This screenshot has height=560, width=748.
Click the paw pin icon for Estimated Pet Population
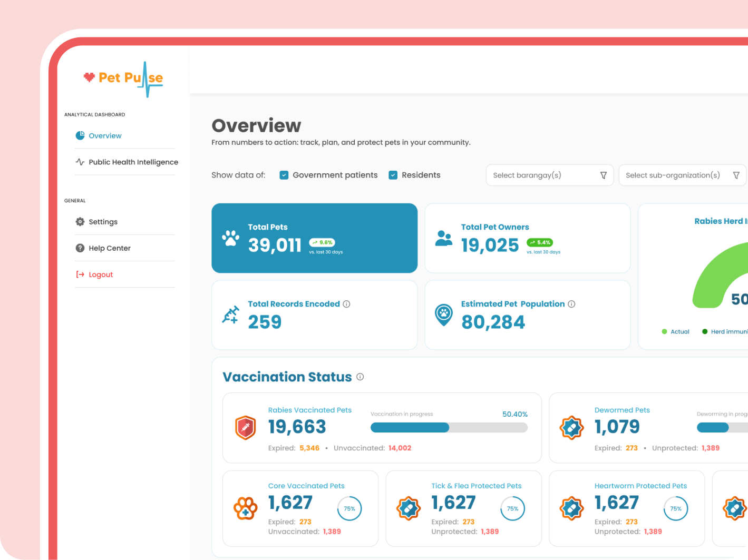(x=444, y=315)
